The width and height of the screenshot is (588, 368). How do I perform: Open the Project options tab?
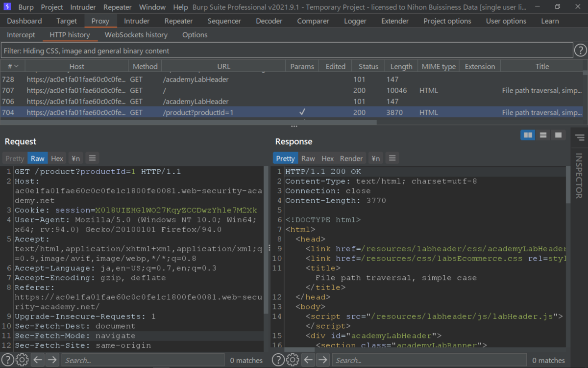pyautogui.click(x=447, y=21)
